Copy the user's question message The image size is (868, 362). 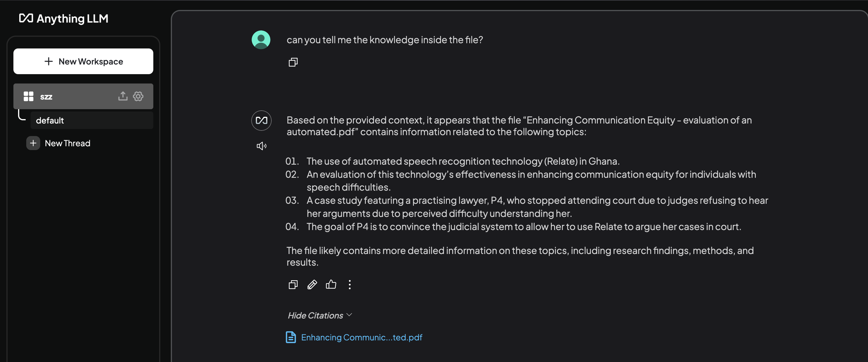[x=293, y=62]
